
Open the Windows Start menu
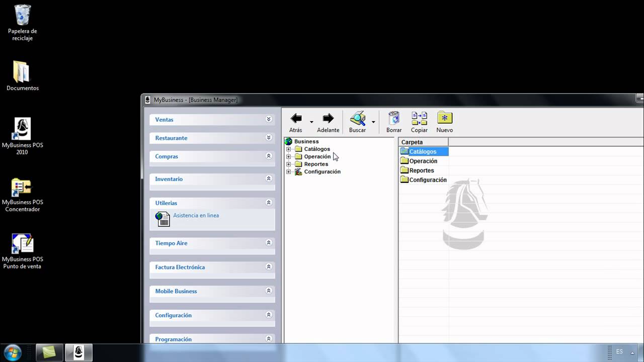pyautogui.click(x=12, y=352)
